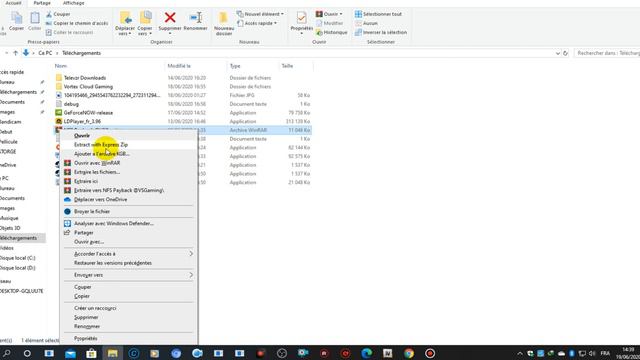Select the Vortex Cloud Gaming folder

coord(88,87)
